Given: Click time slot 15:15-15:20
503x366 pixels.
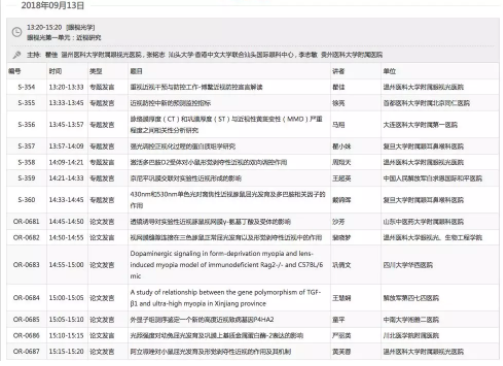Looking at the screenshot, I should pyautogui.click(x=66, y=352).
